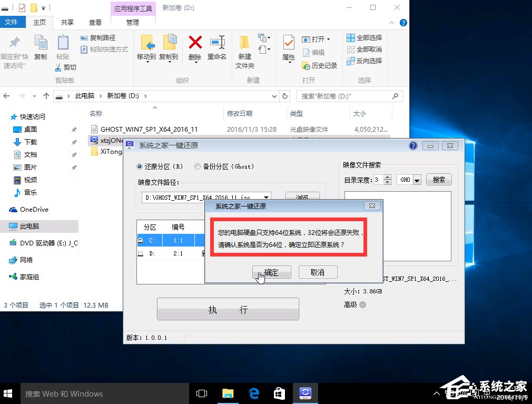Increase 目录深度 with the up stepper

tap(387, 176)
